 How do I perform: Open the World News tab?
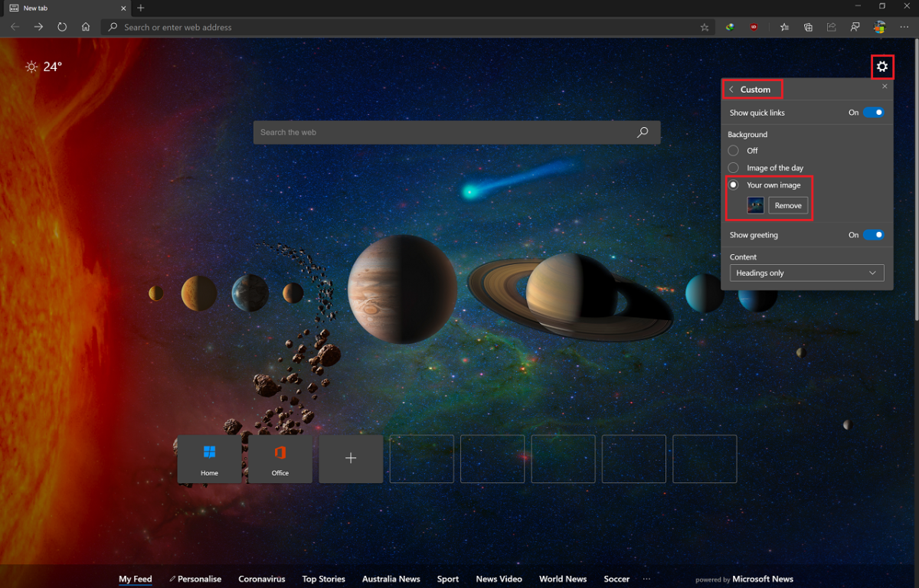562,579
